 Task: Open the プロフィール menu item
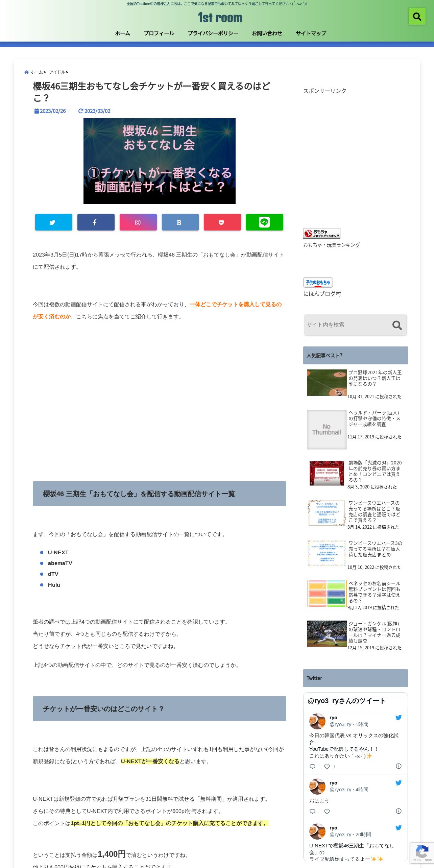click(159, 33)
